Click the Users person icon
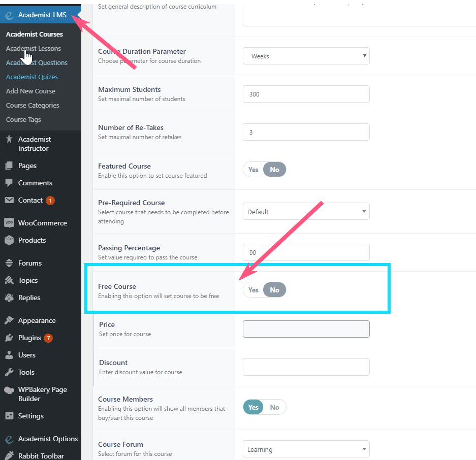The height and width of the screenshot is (460, 476). (x=9, y=355)
